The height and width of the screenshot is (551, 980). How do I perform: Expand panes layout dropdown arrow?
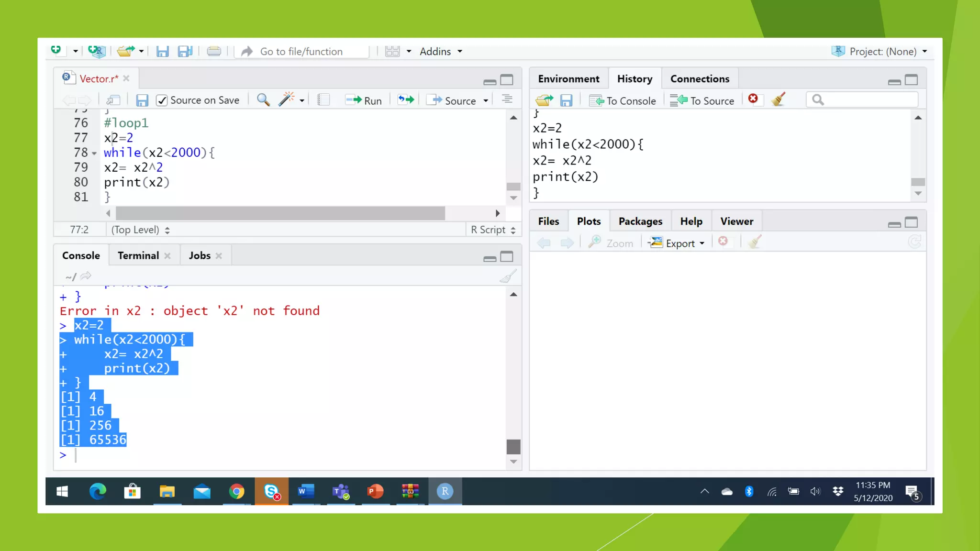409,51
